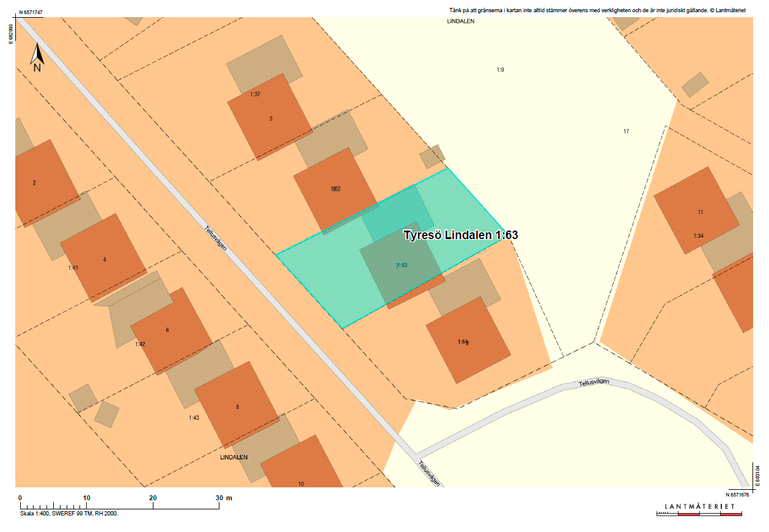Click the coordinate label 'E 663104'
Viewport: 769px width, 532px height.
click(x=757, y=475)
